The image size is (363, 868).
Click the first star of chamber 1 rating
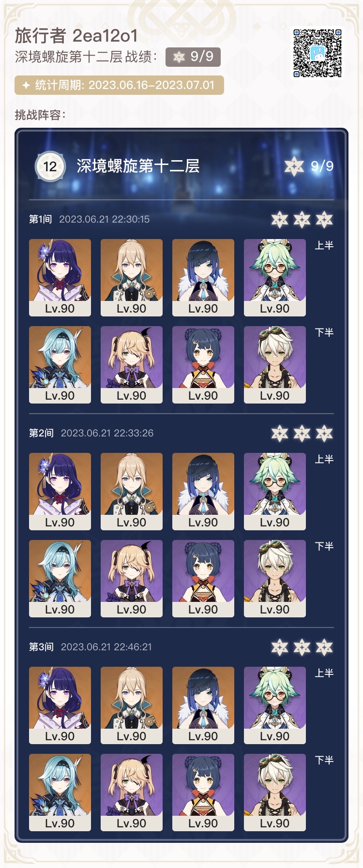pos(280,220)
